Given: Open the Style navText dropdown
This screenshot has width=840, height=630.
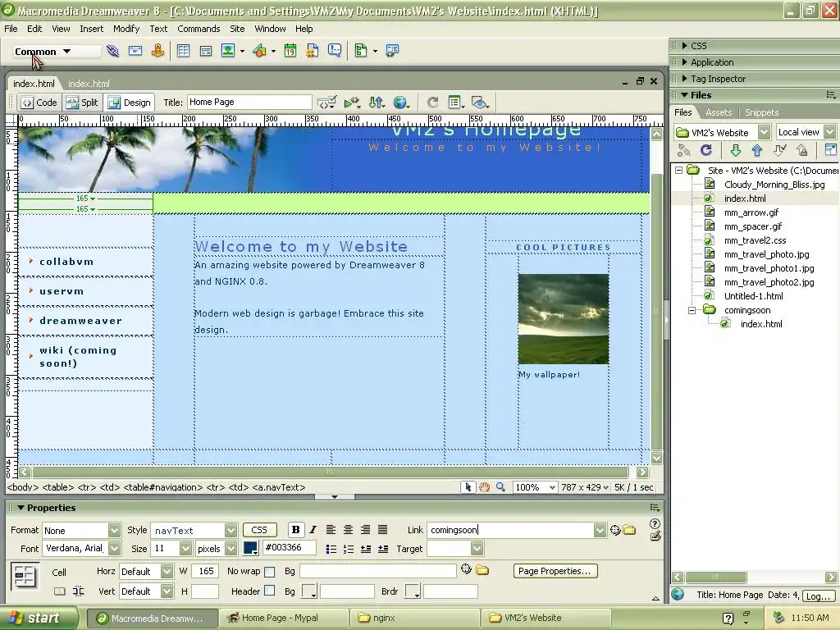Looking at the screenshot, I should (x=231, y=531).
